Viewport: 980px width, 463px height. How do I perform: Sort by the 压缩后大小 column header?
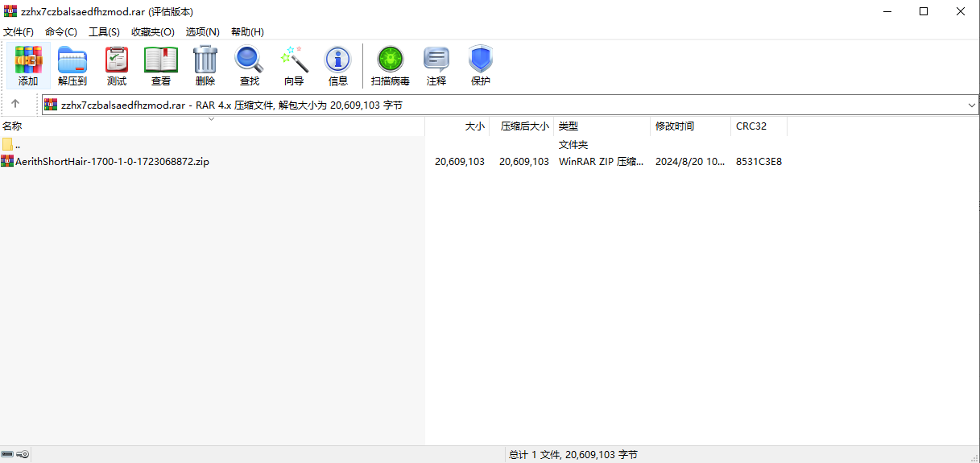tap(522, 126)
